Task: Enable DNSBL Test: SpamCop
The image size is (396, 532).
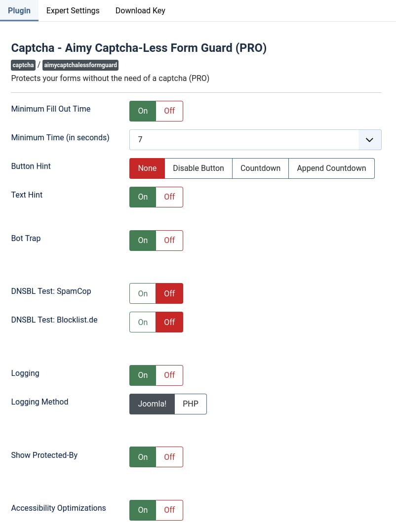Action: coord(143,293)
